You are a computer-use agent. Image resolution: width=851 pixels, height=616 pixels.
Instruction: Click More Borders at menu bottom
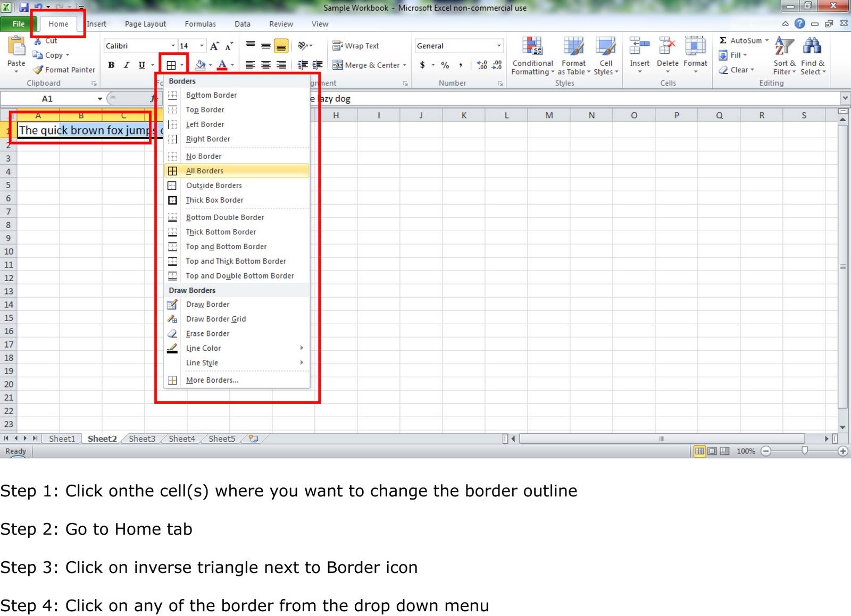point(212,379)
